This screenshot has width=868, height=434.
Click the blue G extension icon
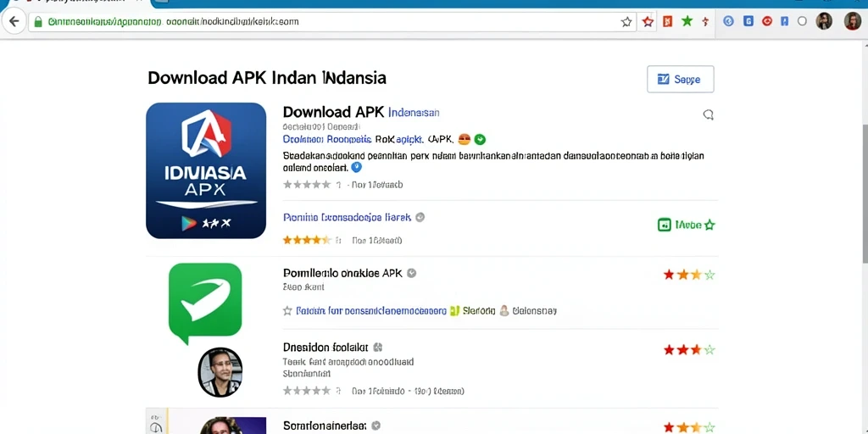pyautogui.click(x=748, y=21)
